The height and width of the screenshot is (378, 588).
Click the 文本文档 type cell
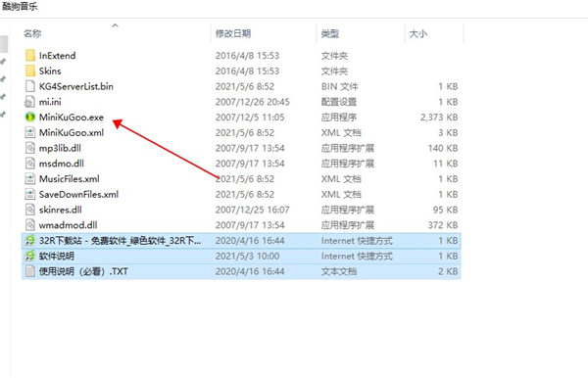(x=339, y=271)
